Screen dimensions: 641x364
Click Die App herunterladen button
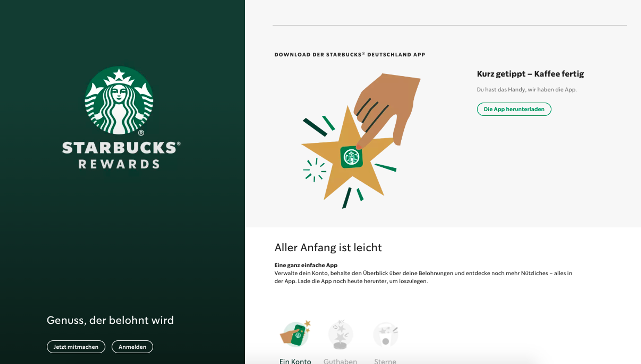[x=514, y=109]
